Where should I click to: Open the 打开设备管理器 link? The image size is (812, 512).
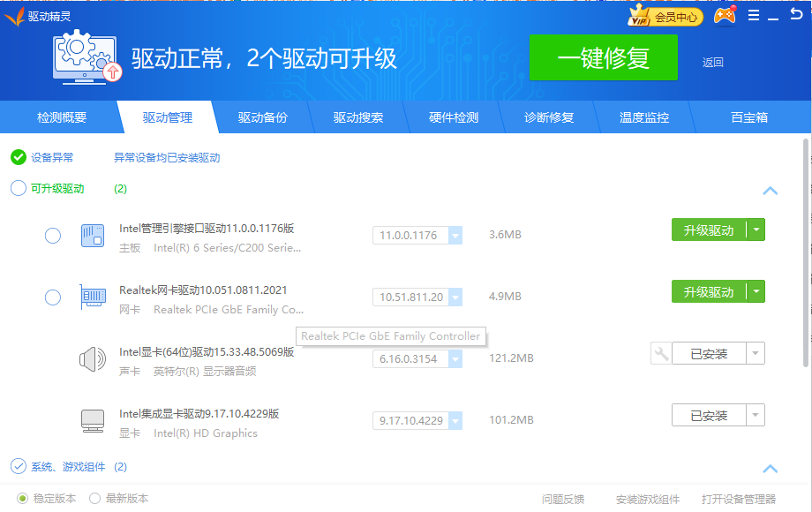(x=738, y=499)
